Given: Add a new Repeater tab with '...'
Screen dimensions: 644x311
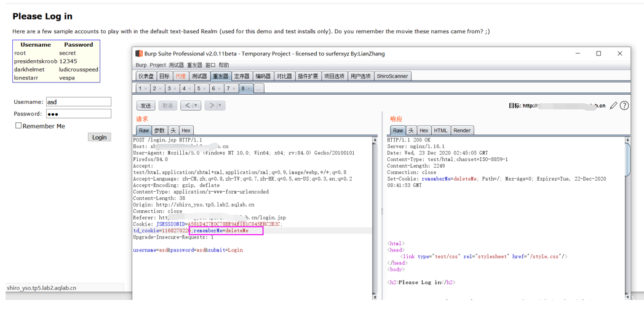Looking at the screenshot, I should (259, 89).
